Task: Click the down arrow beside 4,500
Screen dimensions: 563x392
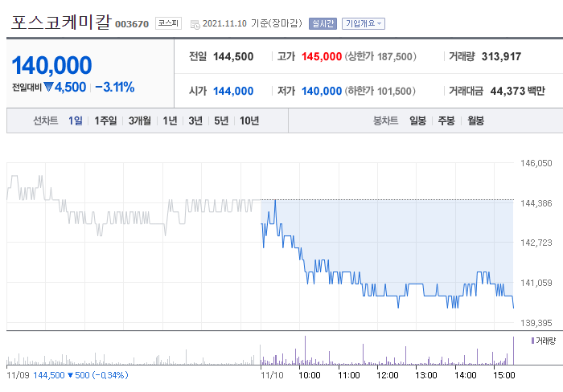Action: click(48, 87)
